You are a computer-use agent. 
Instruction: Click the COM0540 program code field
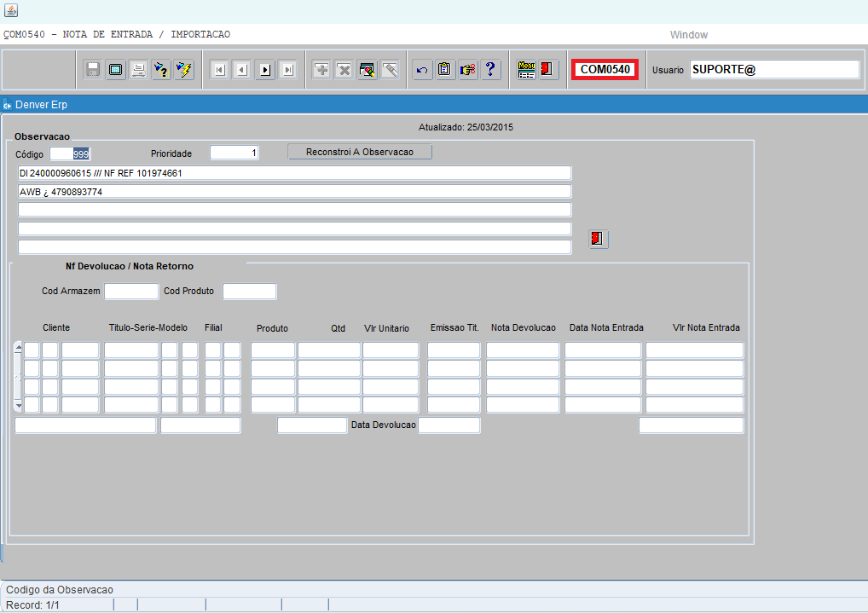605,70
